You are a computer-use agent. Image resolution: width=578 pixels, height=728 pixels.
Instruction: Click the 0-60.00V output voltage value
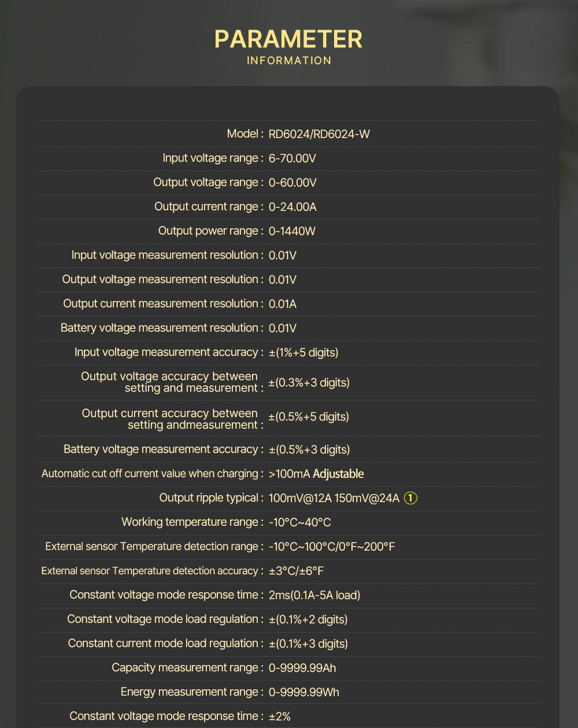(x=292, y=183)
